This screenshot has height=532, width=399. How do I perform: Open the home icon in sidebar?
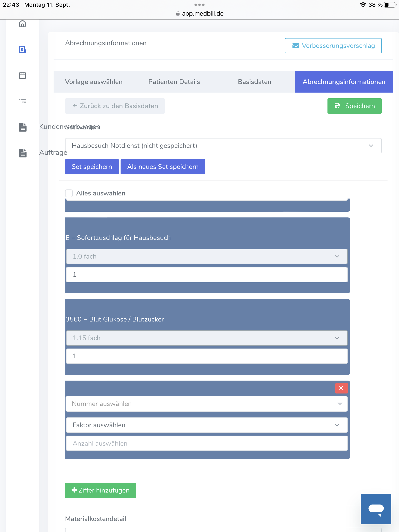(x=22, y=24)
